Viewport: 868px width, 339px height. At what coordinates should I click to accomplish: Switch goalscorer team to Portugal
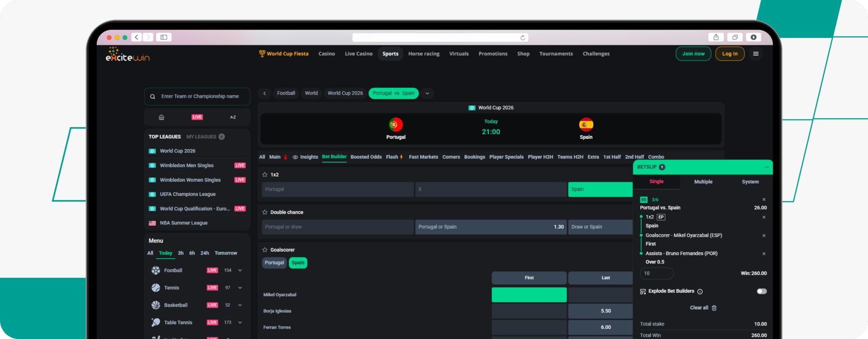point(274,263)
